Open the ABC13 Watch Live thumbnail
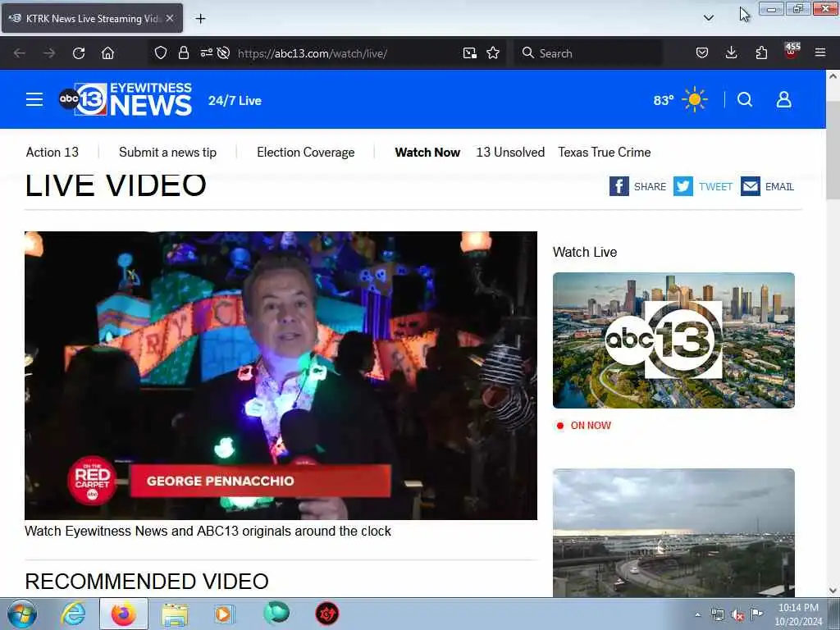The image size is (840, 630). tap(673, 340)
